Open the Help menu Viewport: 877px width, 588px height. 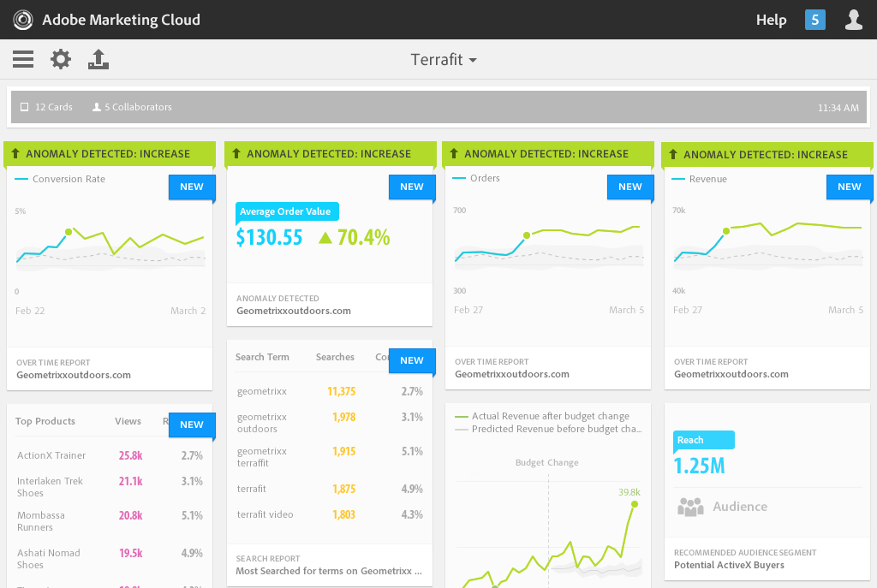771,20
